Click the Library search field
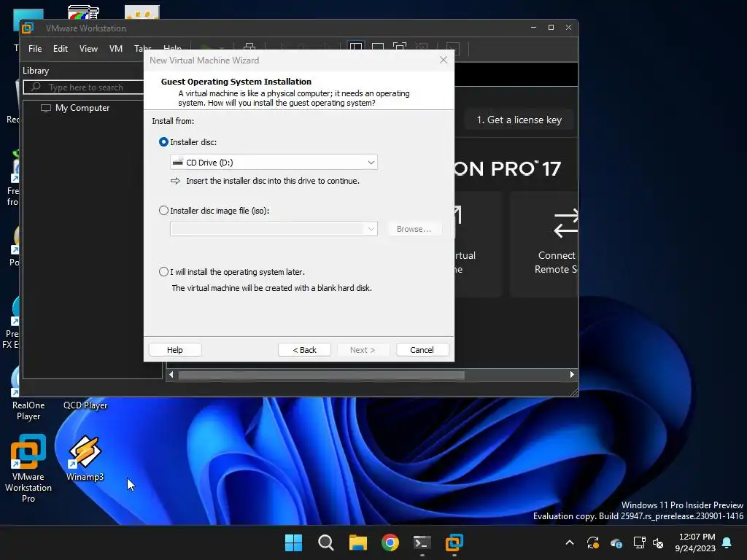Viewport: 747px width, 560px height. pos(84,87)
